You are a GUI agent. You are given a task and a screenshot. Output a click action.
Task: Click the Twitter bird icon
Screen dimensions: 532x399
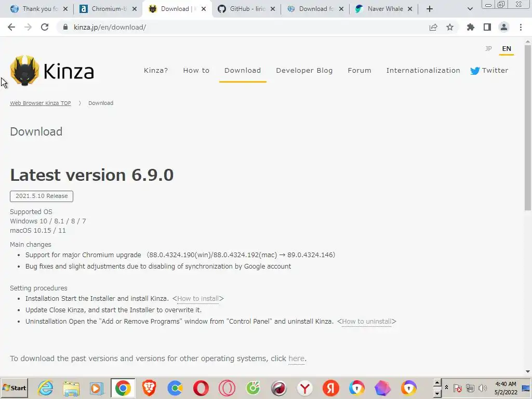(x=475, y=71)
